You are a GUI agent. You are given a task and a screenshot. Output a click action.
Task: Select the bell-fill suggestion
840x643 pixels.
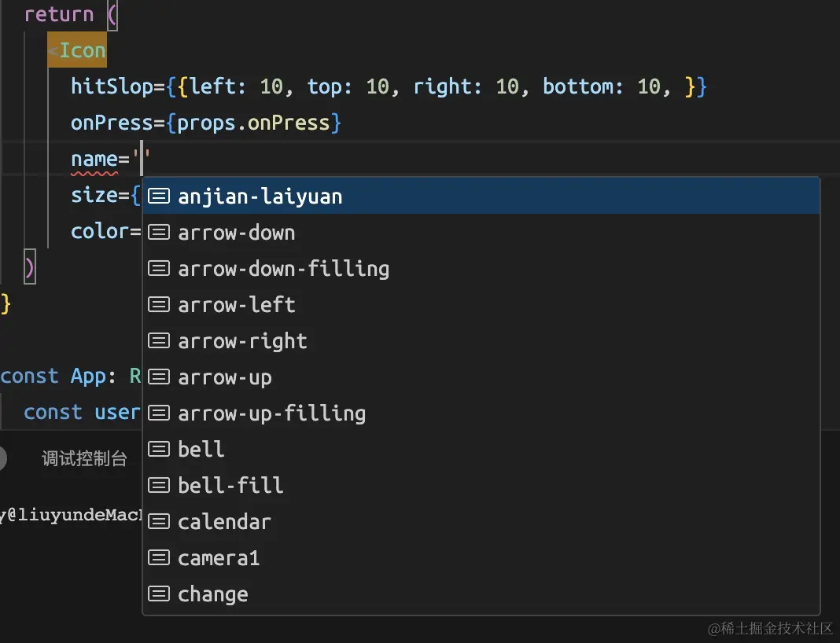tap(481, 486)
